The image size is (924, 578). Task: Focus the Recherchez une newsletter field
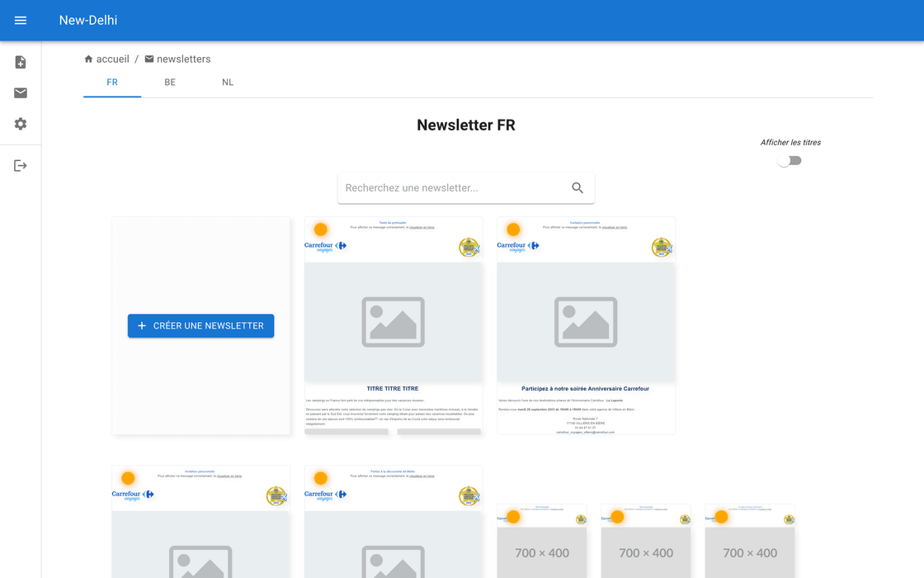tap(454, 188)
